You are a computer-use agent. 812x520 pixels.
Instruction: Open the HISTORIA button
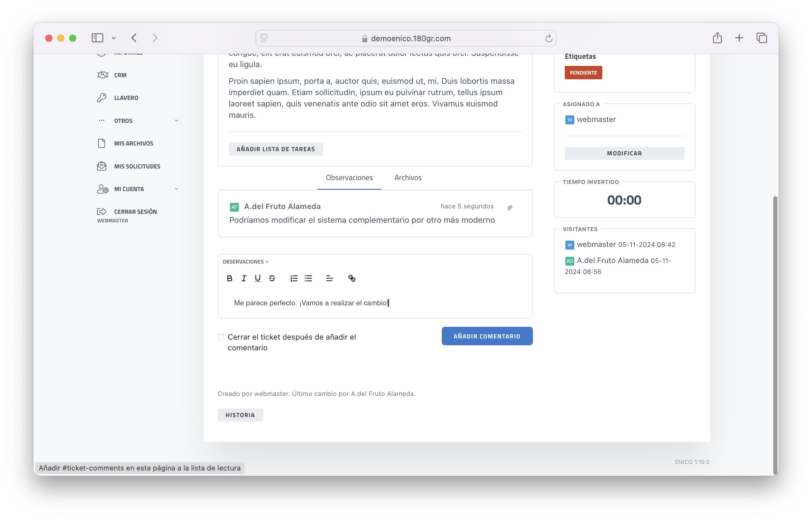(240, 415)
